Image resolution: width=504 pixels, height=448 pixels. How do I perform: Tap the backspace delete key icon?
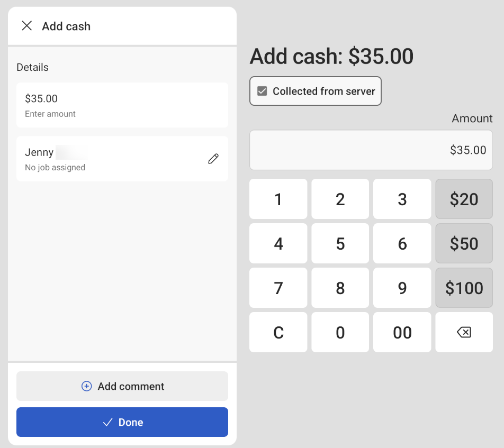click(464, 332)
